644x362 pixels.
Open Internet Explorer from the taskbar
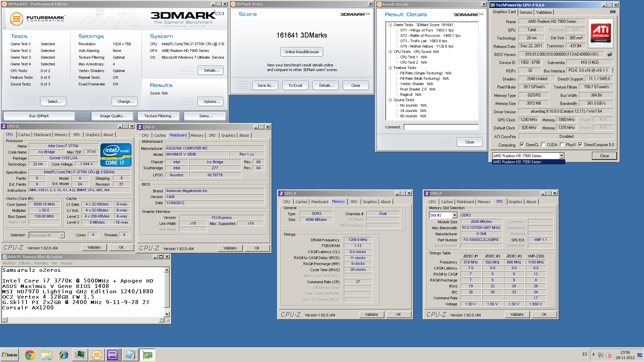63,355
